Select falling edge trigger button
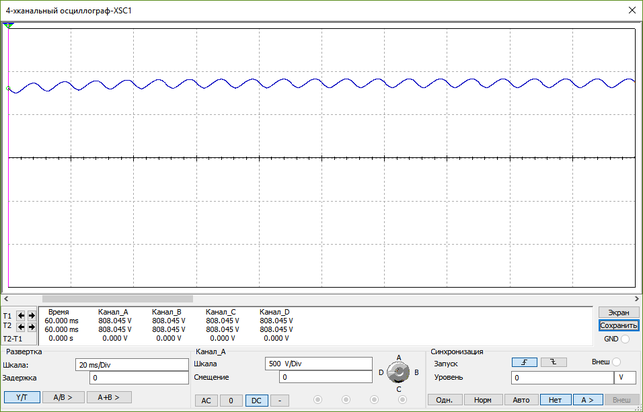Screen dimensions: 643x412 click(x=554, y=362)
